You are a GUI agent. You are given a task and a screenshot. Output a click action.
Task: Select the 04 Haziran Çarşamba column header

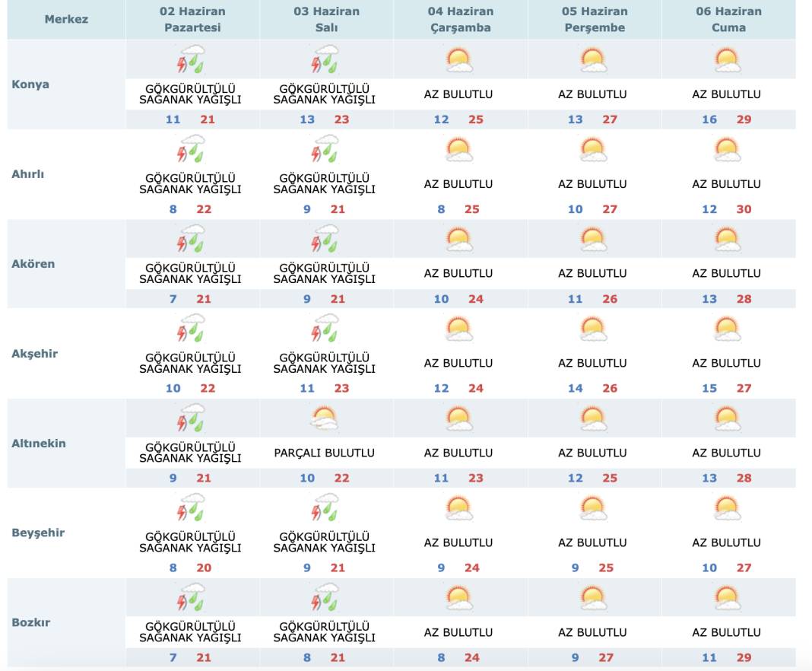click(460, 20)
